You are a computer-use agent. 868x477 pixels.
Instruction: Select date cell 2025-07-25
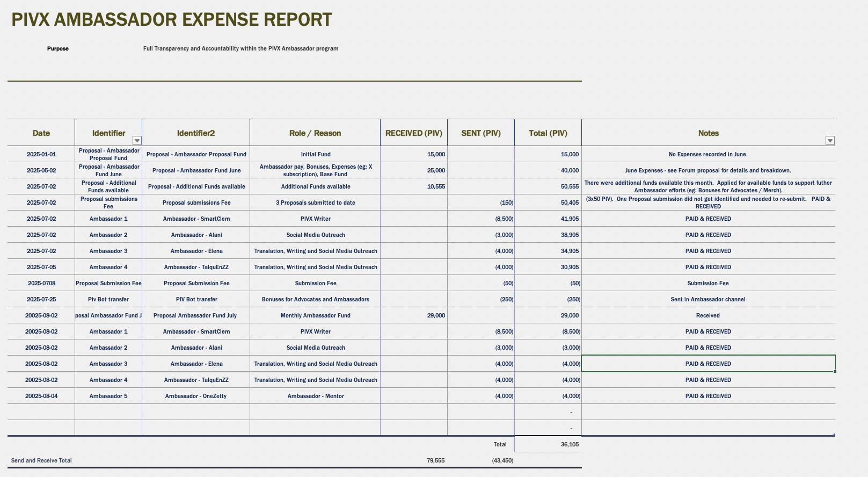pyautogui.click(x=41, y=299)
